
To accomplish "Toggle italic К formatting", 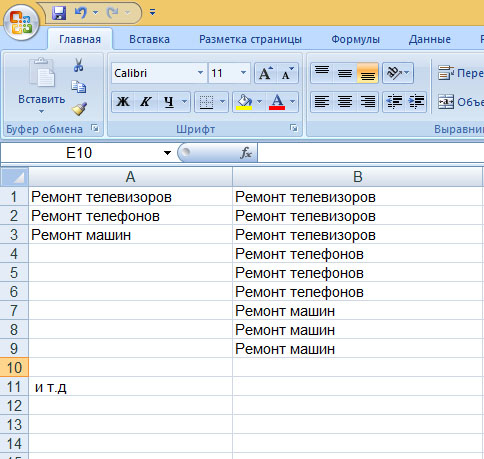I will point(145,101).
